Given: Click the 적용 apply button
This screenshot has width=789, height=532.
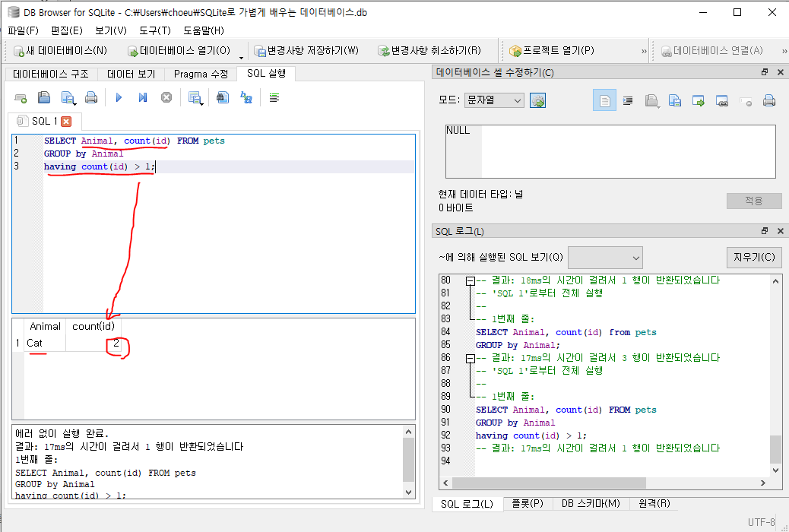Looking at the screenshot, I should [x=754, y=201].
